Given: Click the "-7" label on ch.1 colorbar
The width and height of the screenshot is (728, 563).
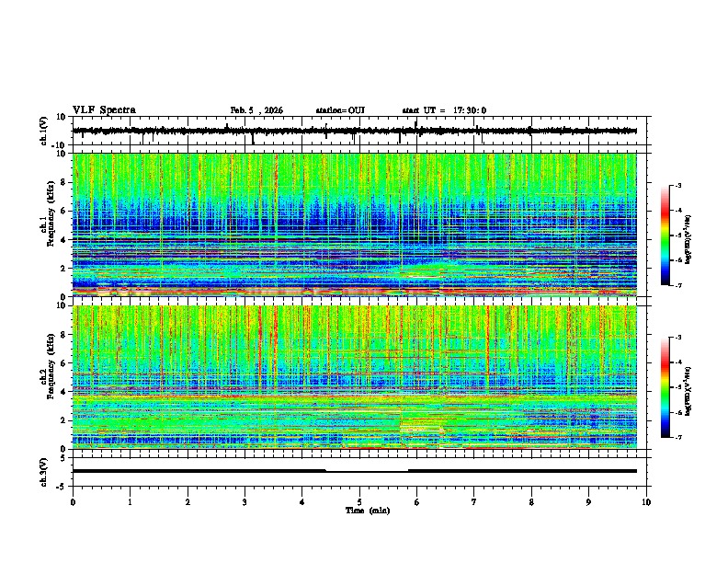Looking at the screenshot, I should (x=678, y=285).
